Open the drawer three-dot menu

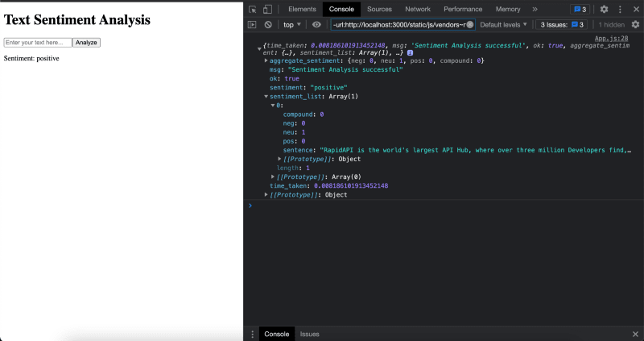tap(252, 334)
